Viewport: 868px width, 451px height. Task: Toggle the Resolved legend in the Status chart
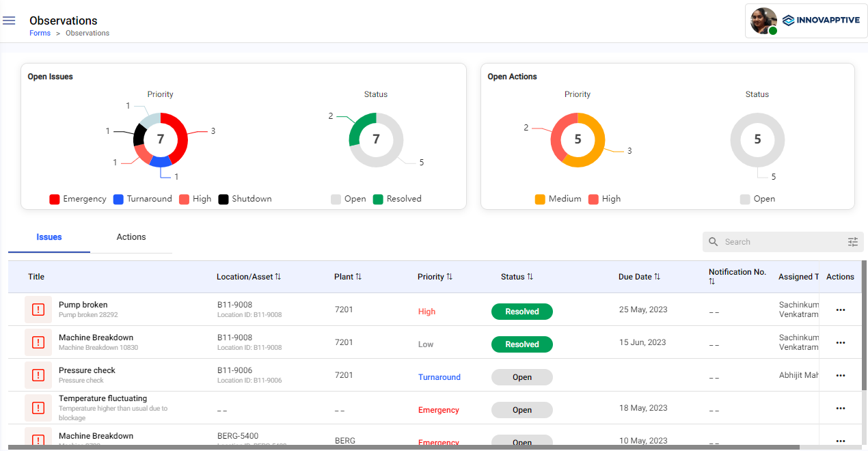click(397, 200)
